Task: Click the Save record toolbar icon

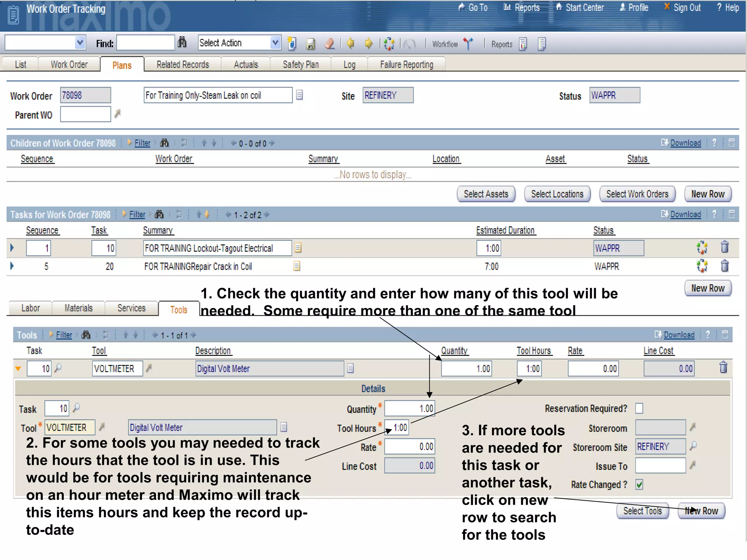Action: [310, 44]
